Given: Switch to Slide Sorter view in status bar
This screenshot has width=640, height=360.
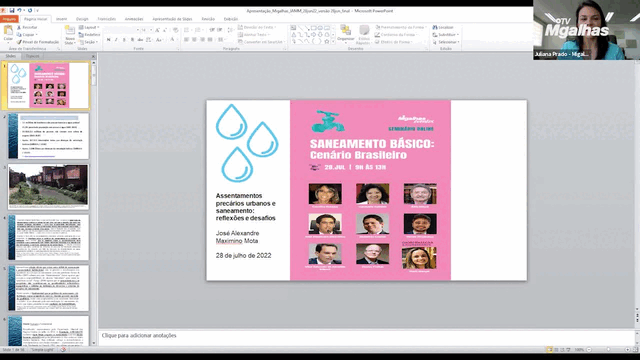Looking at the screenshot, I should [x=556, y=350].
